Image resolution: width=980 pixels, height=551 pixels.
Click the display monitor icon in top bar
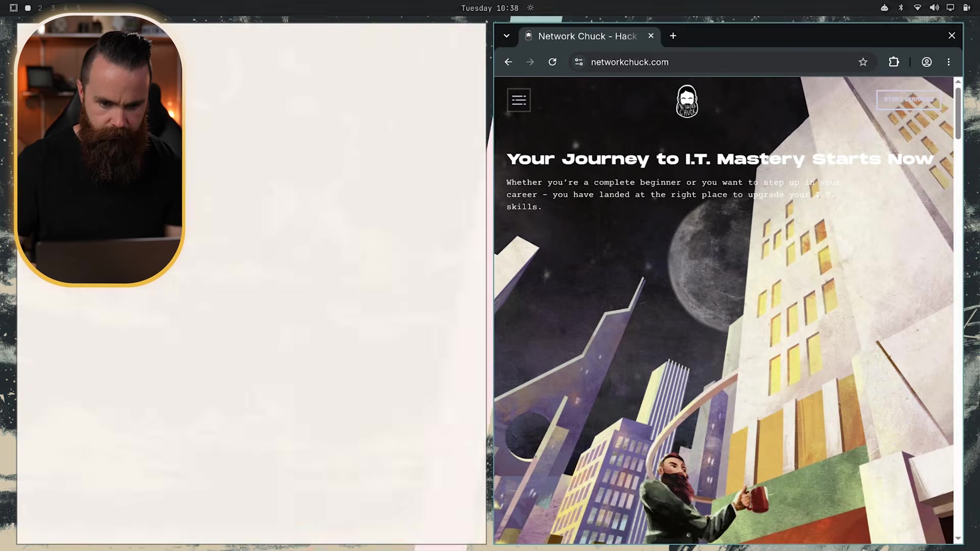click(x=950, y=8)
